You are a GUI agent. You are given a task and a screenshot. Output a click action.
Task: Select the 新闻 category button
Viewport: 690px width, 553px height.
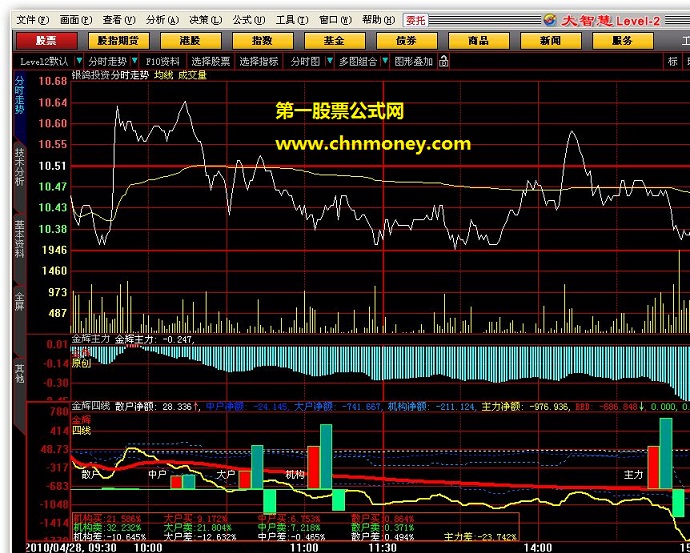tap(551, 41)
